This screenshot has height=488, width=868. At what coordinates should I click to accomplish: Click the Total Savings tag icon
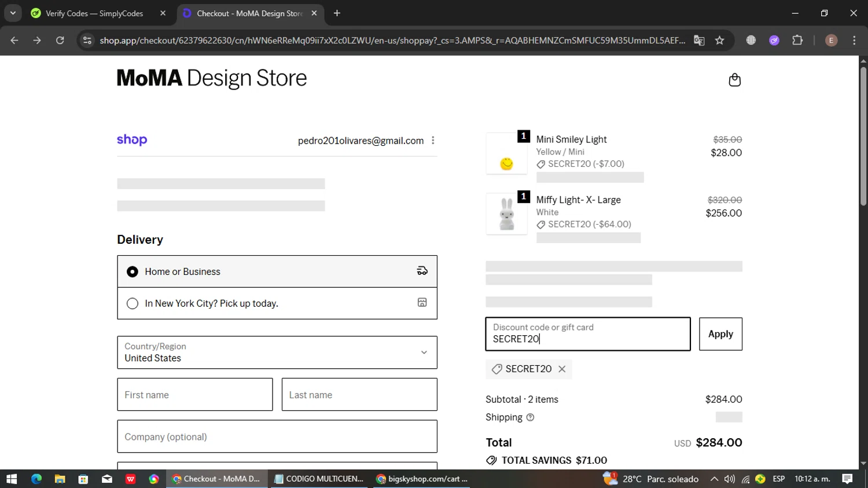tap(491, 460)
